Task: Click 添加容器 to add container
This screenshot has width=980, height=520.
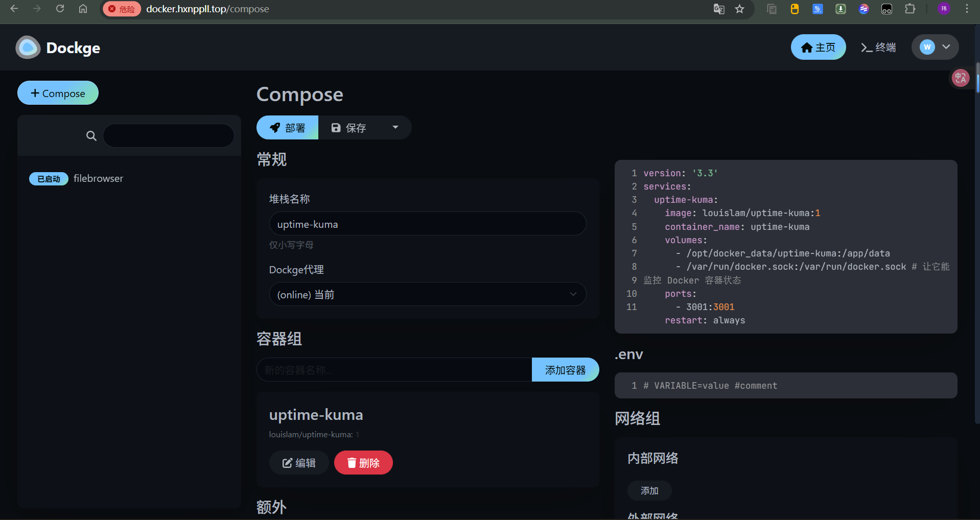Action: (x=565, y=370)
